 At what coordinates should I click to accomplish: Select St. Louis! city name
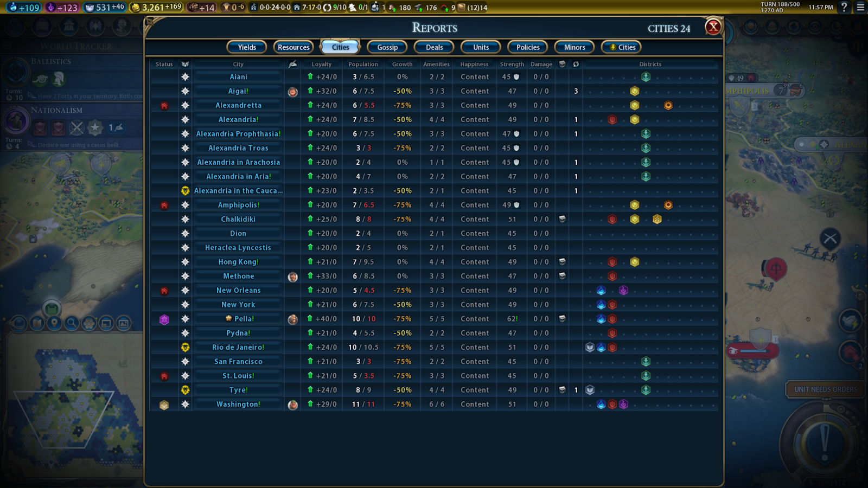pos(238,376)
